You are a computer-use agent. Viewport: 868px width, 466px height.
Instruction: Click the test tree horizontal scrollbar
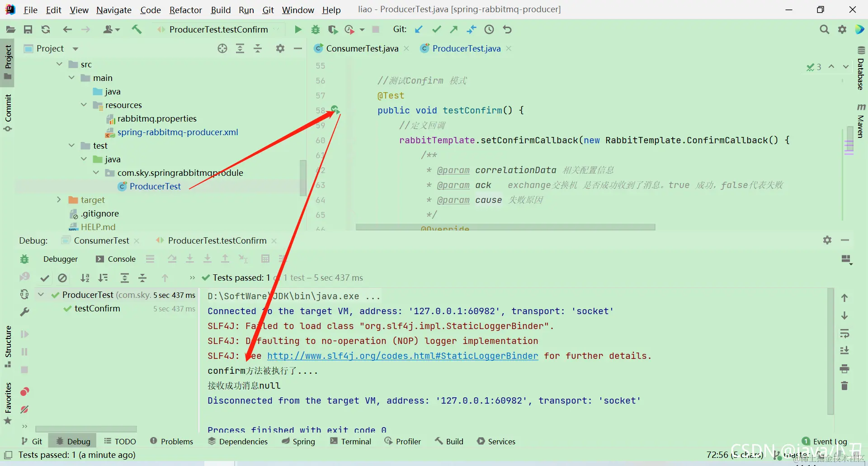[86, 428]
